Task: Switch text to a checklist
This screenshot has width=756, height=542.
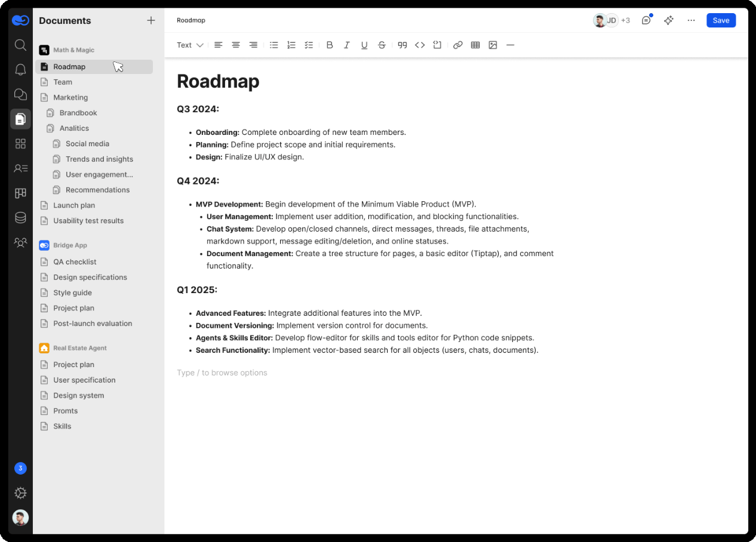Action: [309, 45]
